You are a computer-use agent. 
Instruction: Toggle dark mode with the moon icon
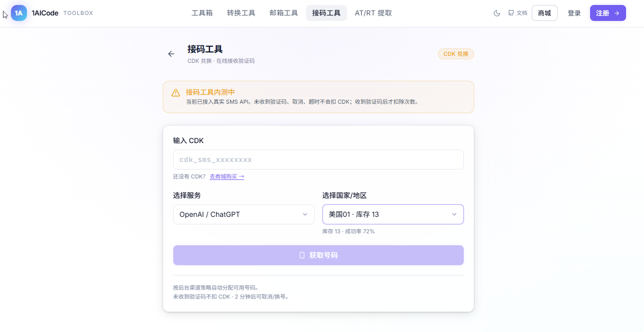tap(497, 13)
